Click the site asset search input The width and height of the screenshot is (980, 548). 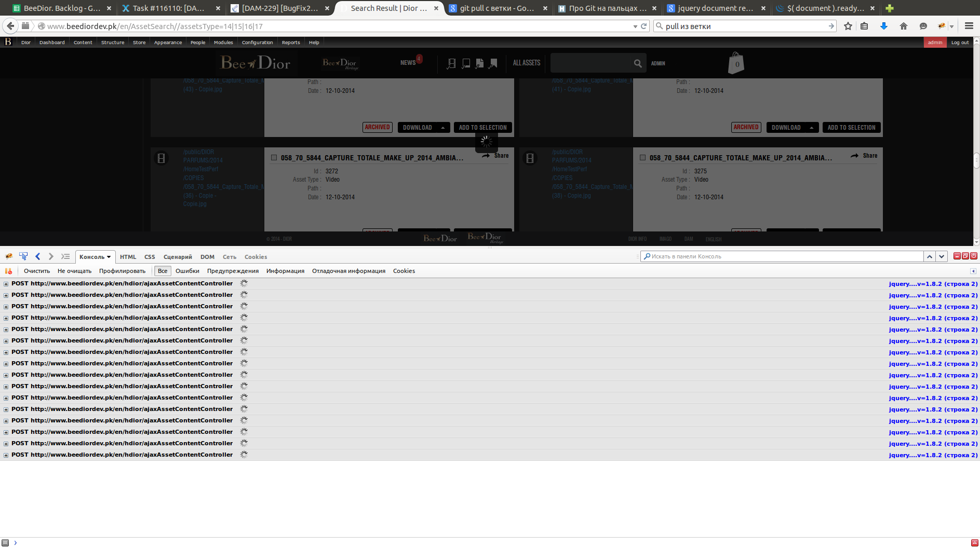pos(591,63)
